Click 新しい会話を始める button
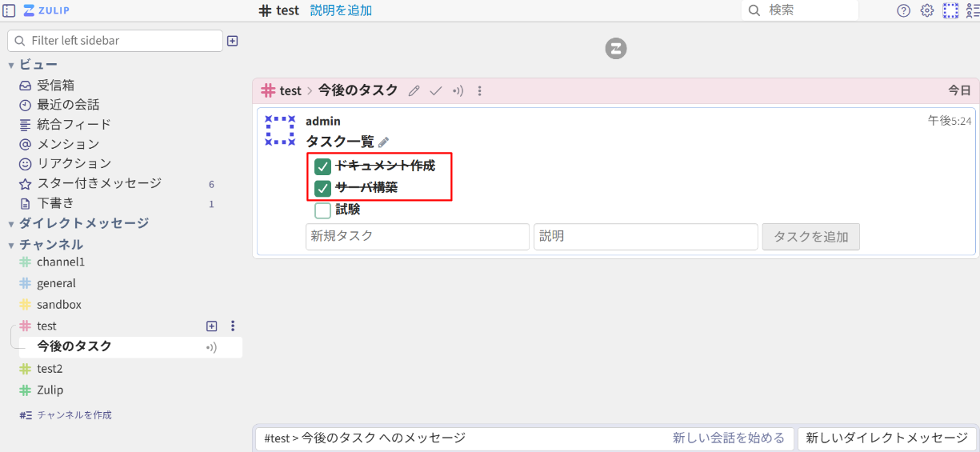Screen dimensions: 980x452 click(x=729, y=438)
